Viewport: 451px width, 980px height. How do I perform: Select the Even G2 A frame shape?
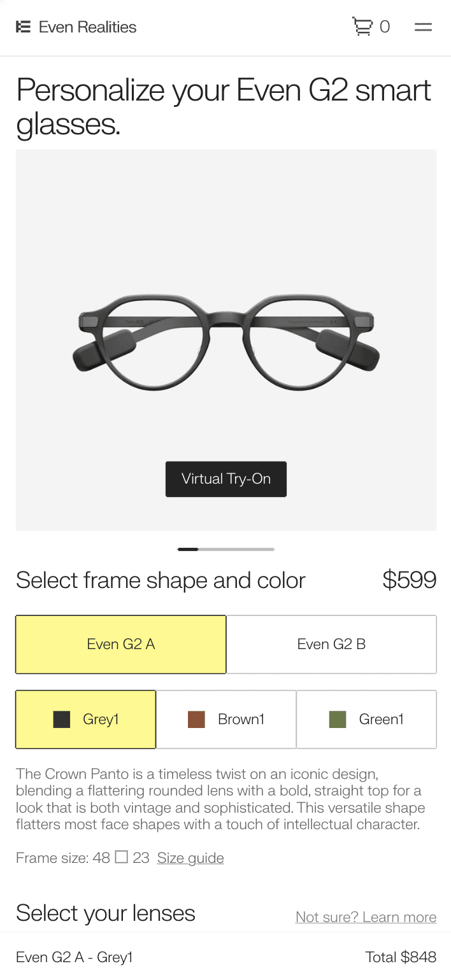pyautogui.click(x=121, y=644)
